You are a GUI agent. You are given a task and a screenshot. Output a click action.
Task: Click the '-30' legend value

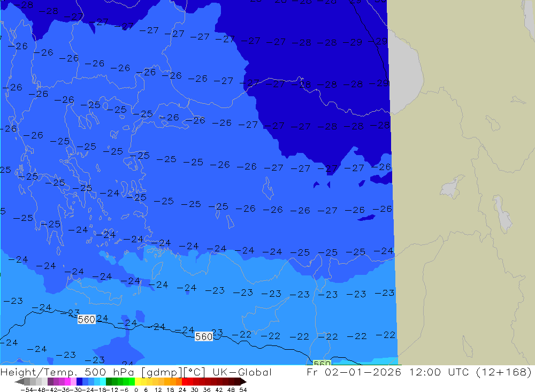(x=77, y=390)
